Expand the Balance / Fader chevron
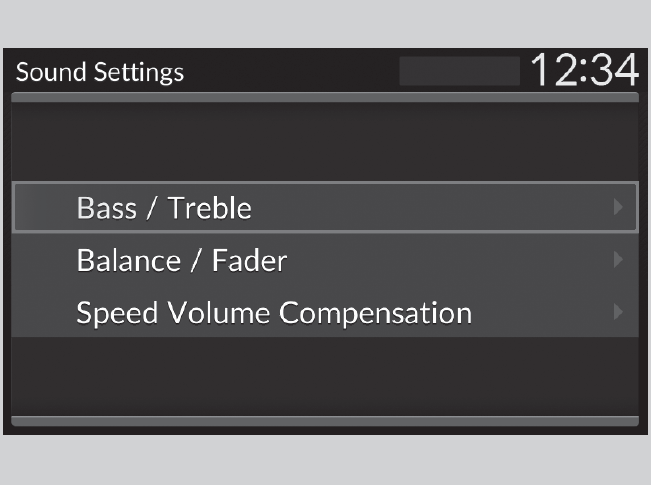 pyautogui.click(x=618, y=261)
